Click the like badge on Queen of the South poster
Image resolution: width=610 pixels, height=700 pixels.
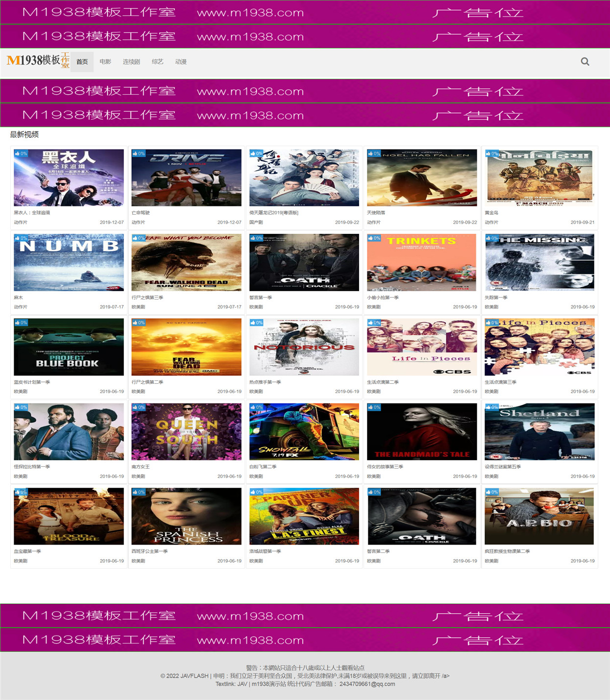(139, 407)
